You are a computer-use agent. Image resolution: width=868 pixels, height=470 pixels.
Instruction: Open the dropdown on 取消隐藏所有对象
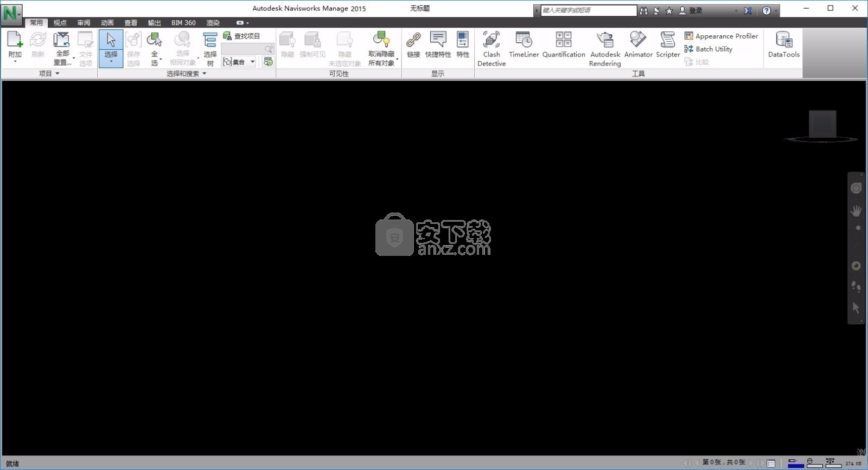397,59
